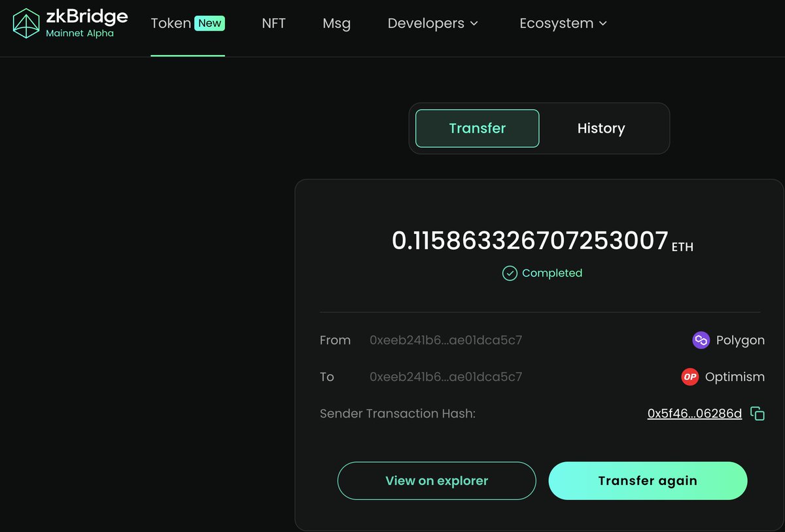Click the zkBridge brand name text

pos(87,16)
